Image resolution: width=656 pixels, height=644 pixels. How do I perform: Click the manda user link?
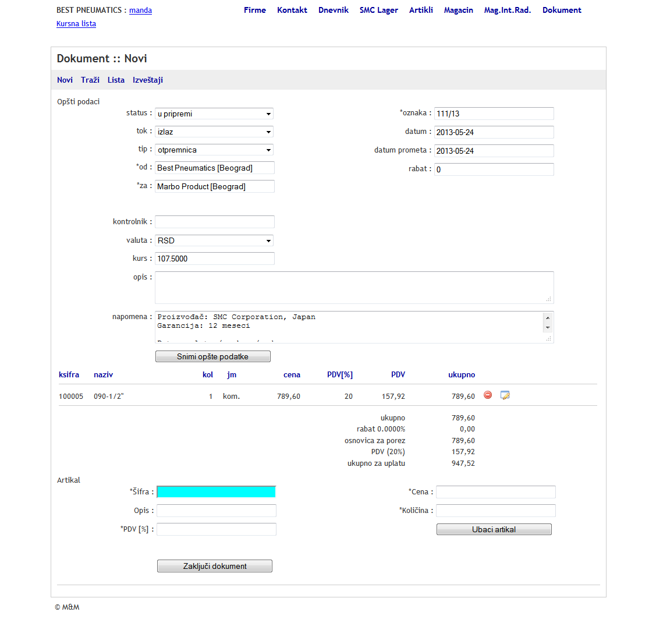141,10
